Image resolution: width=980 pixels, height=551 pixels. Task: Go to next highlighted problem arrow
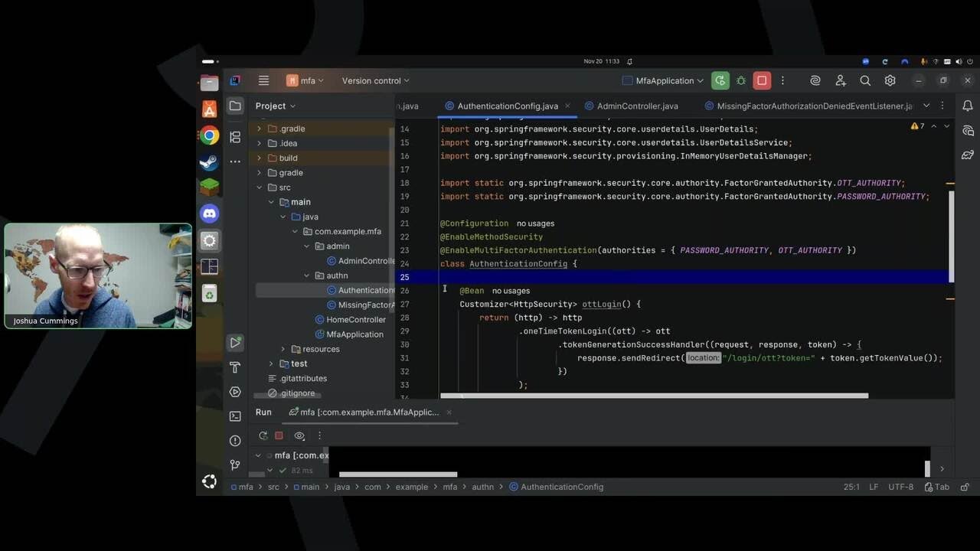pos(947,126)
